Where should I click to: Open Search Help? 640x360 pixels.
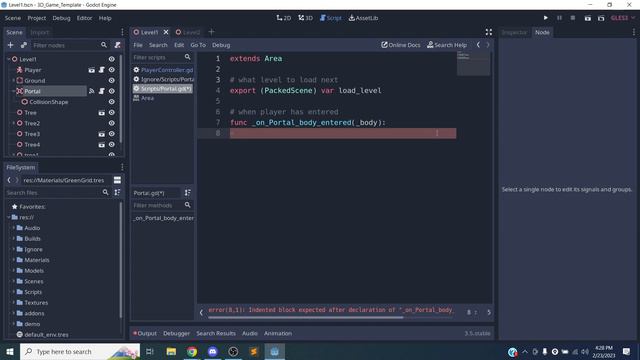(x=447, y=45)
